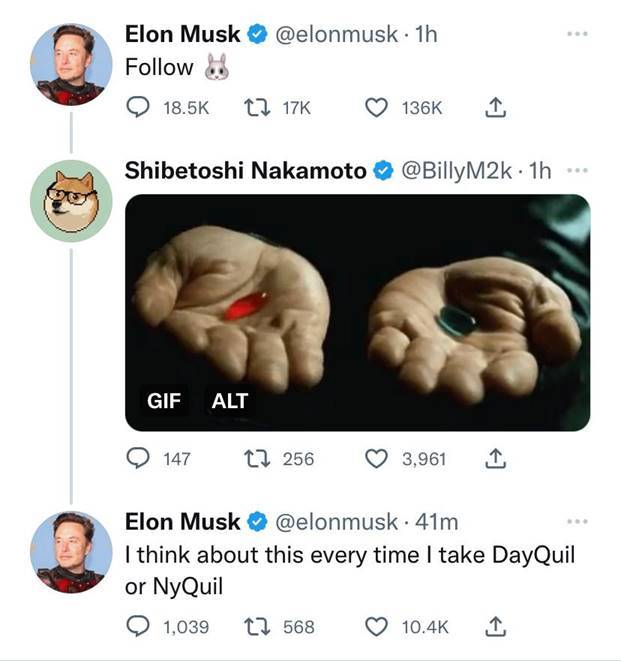Open more options on the Follow tweet
The image size is (621, 661).
tap(577, 34)
